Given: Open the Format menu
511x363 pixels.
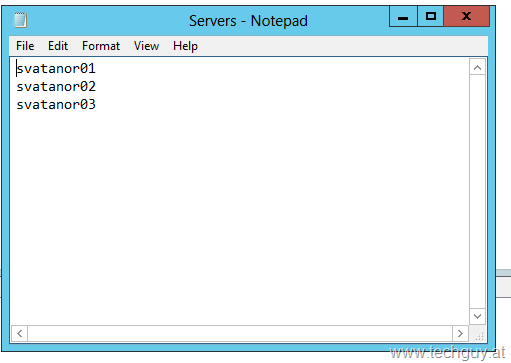Looking at the screenshot, I should point(101,46).
